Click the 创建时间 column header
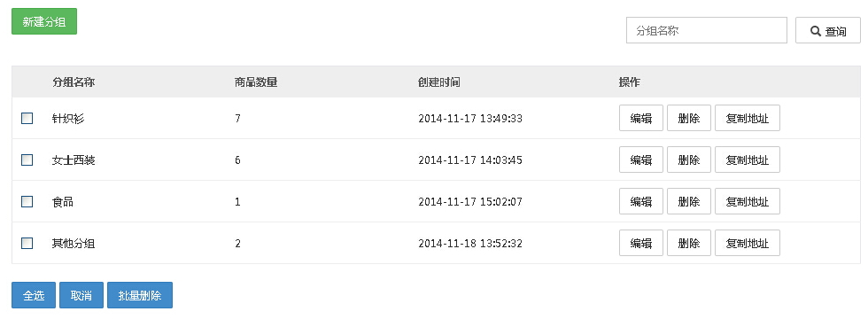Image resolution: width=868 pixels, height=327 pixels. click(439, 82)
